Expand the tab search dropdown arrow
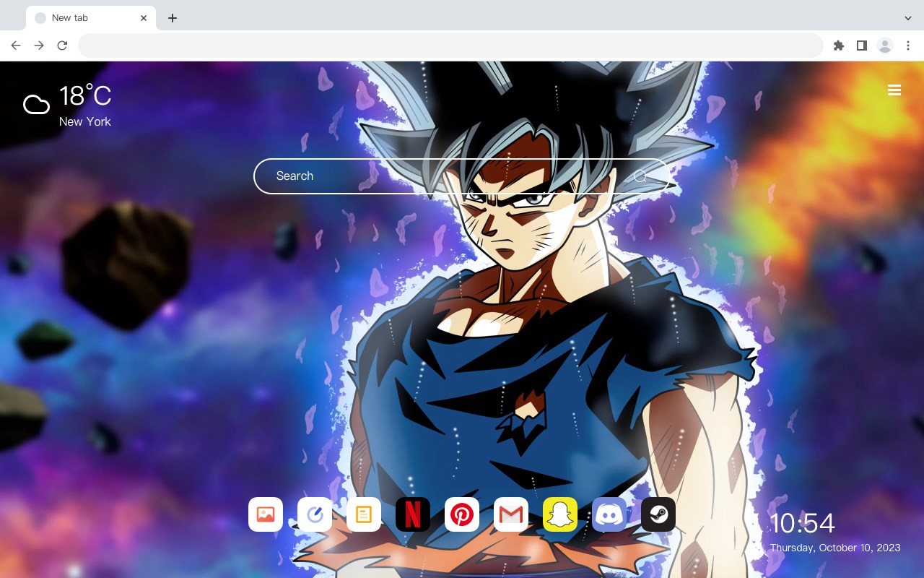 coord(908,18)
